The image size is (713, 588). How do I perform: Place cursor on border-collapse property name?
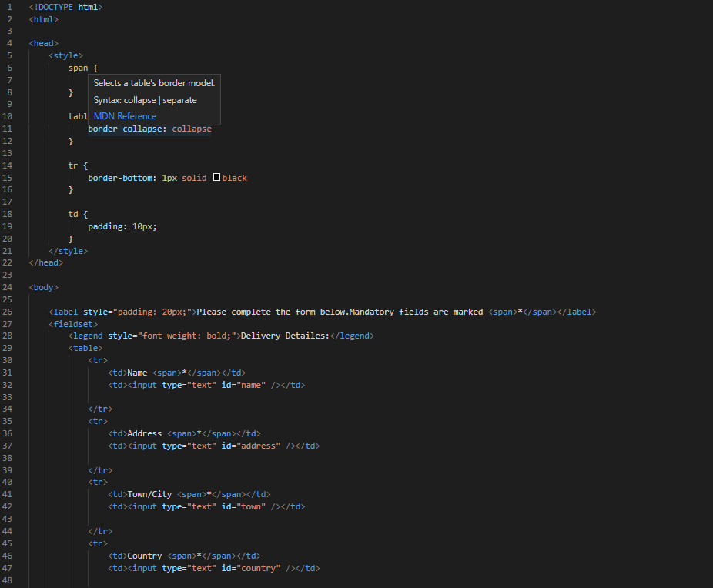(x=126, y=129)
